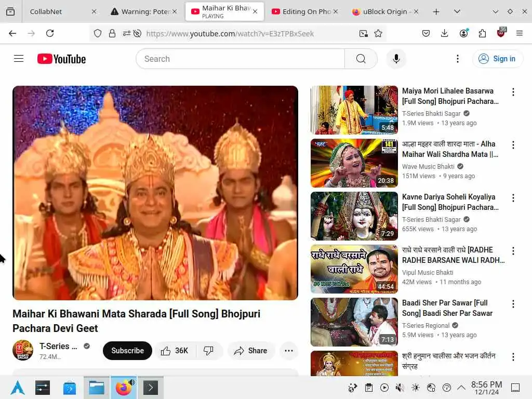The width and height of the screenshot is (532, 399).
Task: Open the application launcher on the taskbar
Action: pyautogui.click(x=17, y=388)
